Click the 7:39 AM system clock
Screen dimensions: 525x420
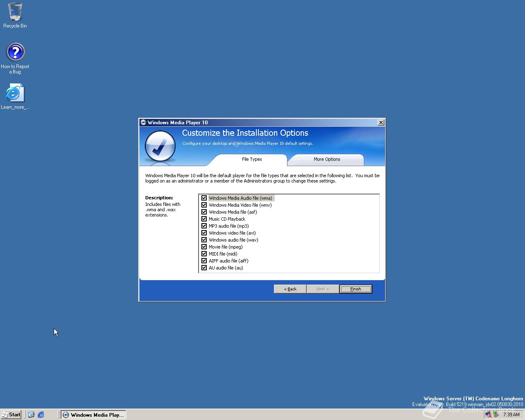[x=511, y=415]
